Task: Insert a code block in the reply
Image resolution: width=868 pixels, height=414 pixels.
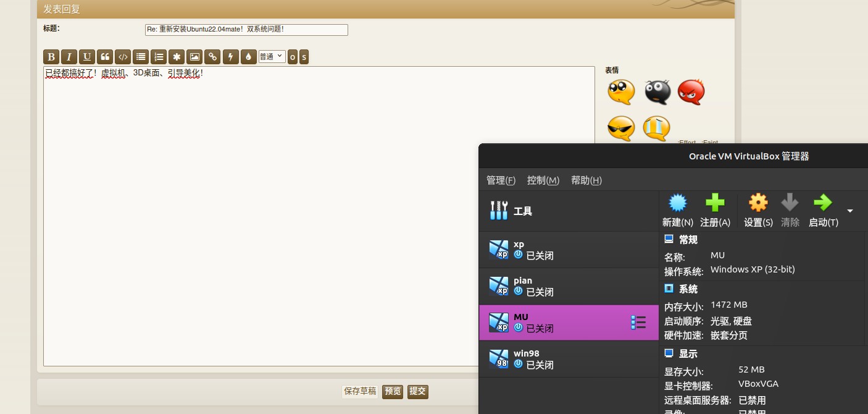Action: (123, 57)
